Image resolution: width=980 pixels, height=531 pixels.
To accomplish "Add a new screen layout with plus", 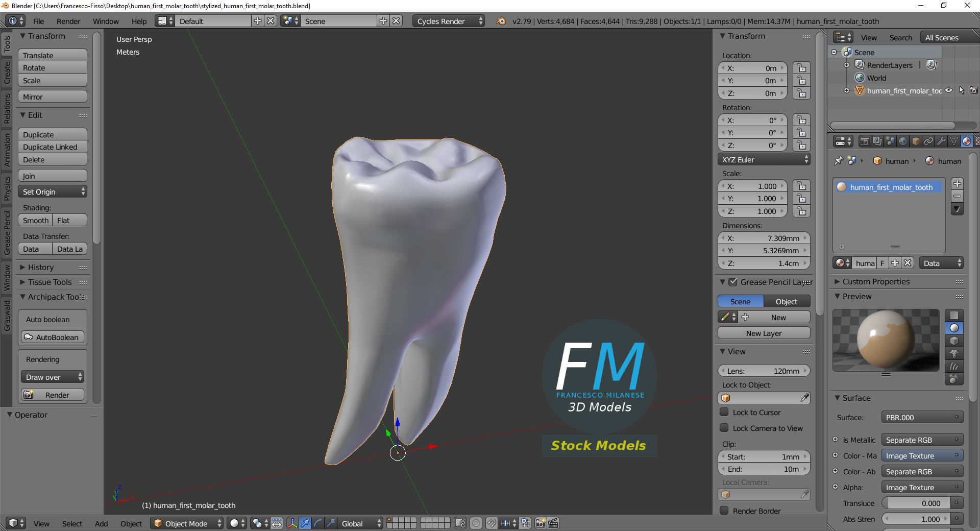I will [258, 21].
